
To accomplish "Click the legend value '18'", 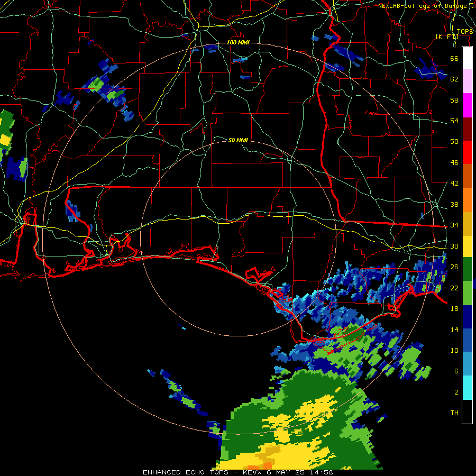I will coord(454,309).
